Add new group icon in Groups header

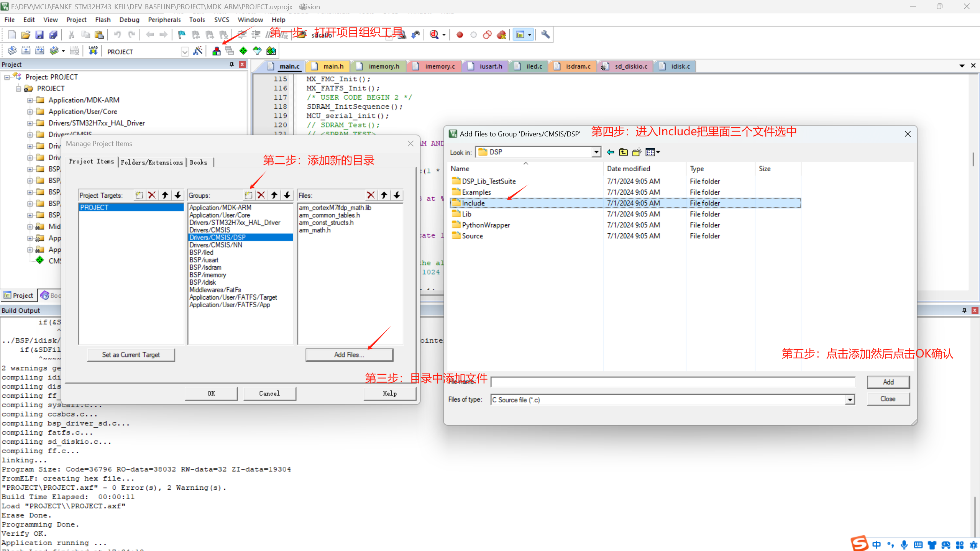[248, 195]
